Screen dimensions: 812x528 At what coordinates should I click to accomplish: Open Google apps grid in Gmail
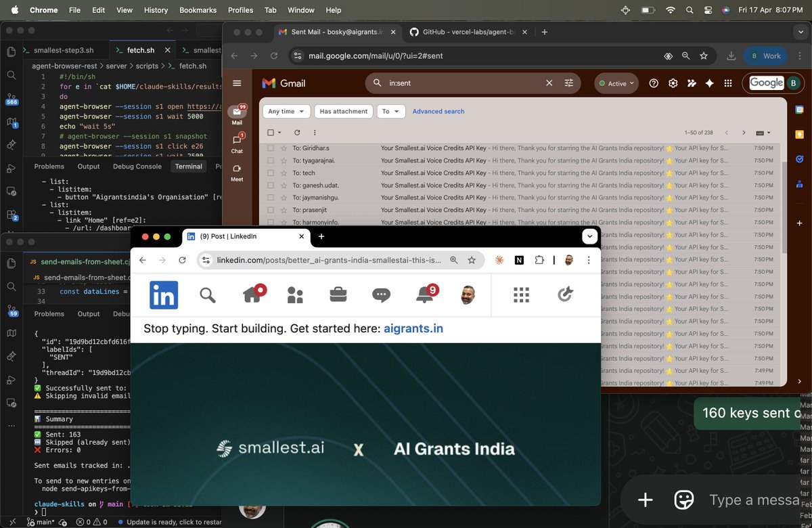coord(728,83)
